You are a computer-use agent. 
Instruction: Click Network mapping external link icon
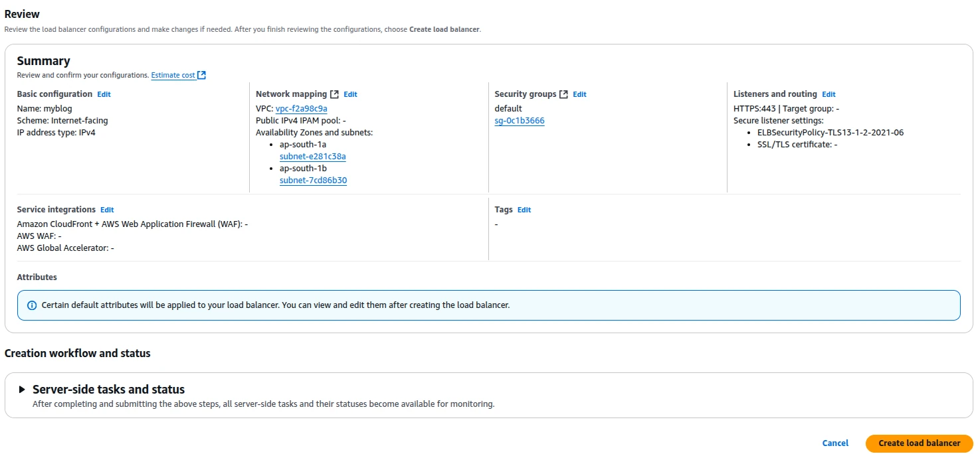334,94
